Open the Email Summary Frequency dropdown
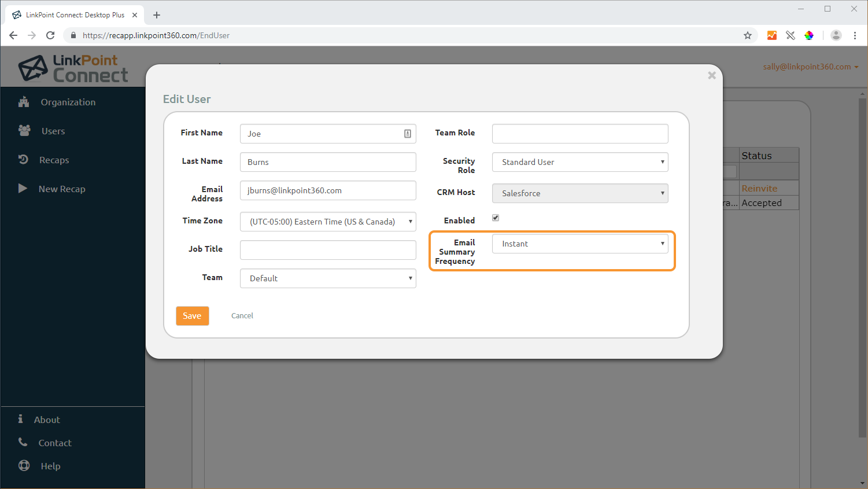 click(579, 244)
